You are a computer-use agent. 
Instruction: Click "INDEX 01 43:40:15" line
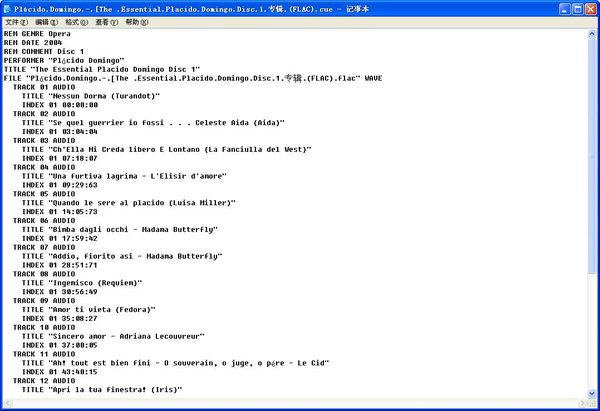(x=60, y=372)
